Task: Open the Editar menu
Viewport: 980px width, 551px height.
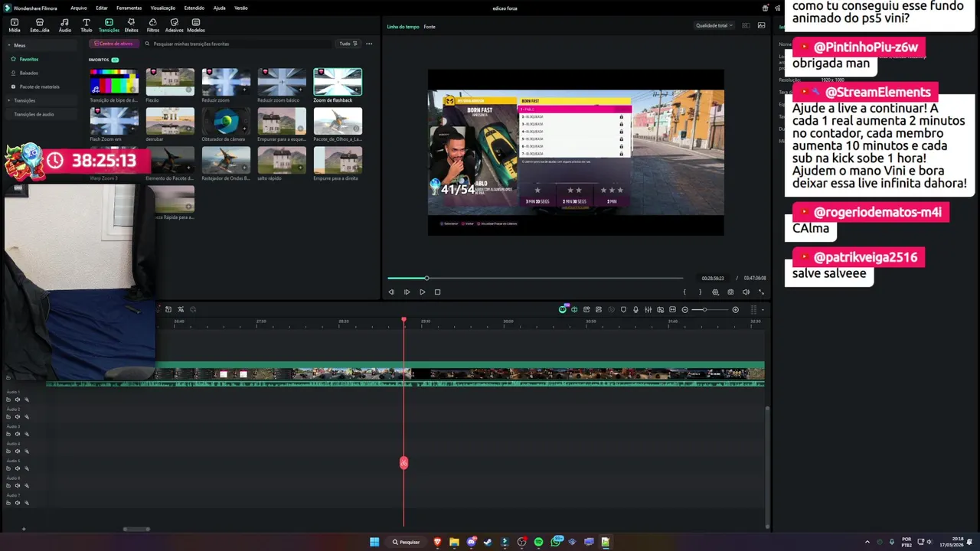Action: click(x=102, y=8)
